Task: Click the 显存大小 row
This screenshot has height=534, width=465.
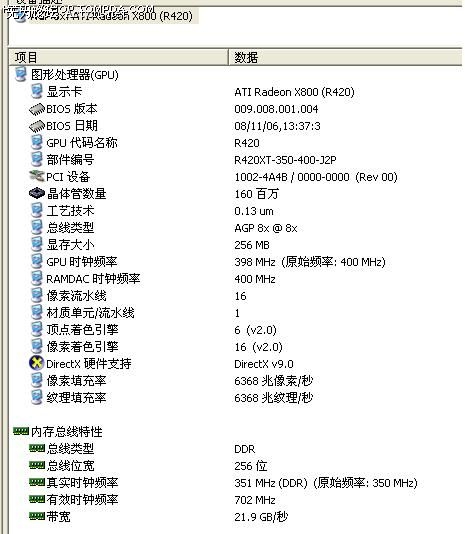Action: click(x=235, y=245)
